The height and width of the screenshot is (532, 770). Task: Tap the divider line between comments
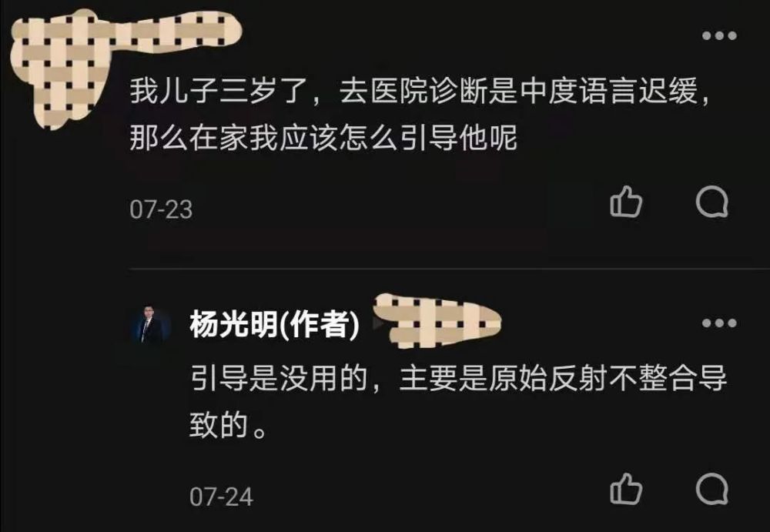click(450, 269)
